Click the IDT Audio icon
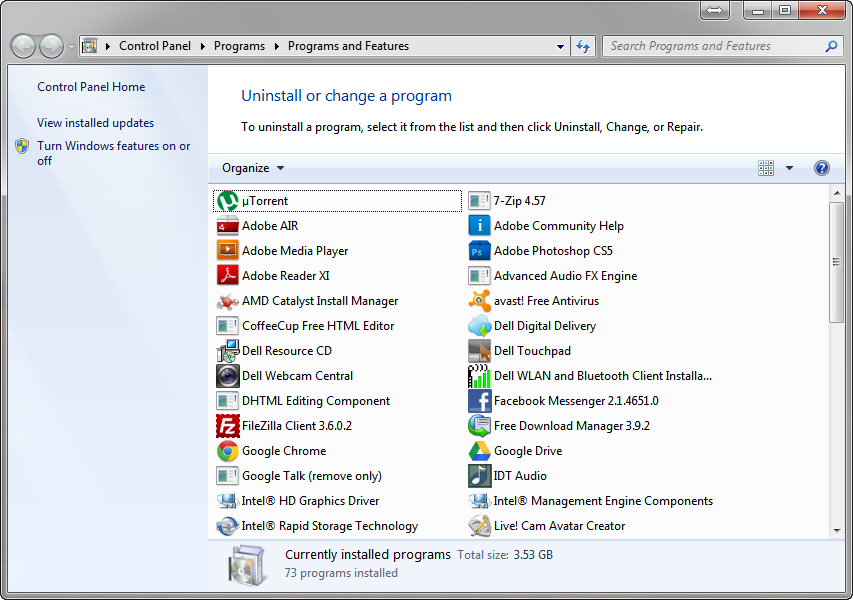The height and width of the screenshot is (600, 853). tap(479, 477)
